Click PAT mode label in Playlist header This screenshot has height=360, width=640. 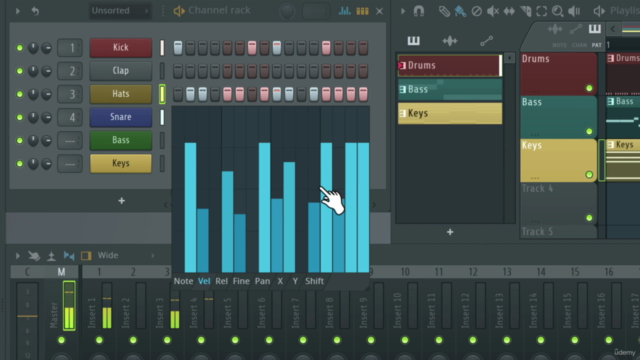pos(596,45)
